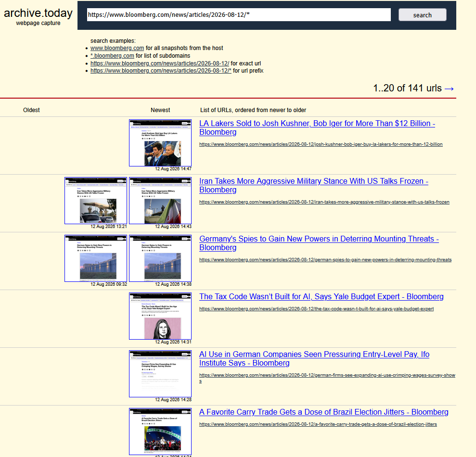Open The Tax Code Wasn't Built for AI headline

click(321, 296)
